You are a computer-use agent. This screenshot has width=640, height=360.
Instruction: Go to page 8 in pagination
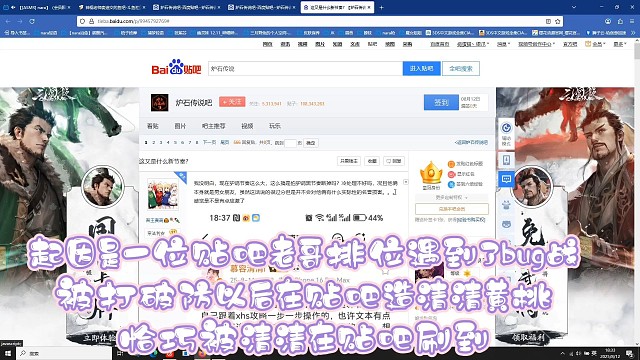(197, 142)
